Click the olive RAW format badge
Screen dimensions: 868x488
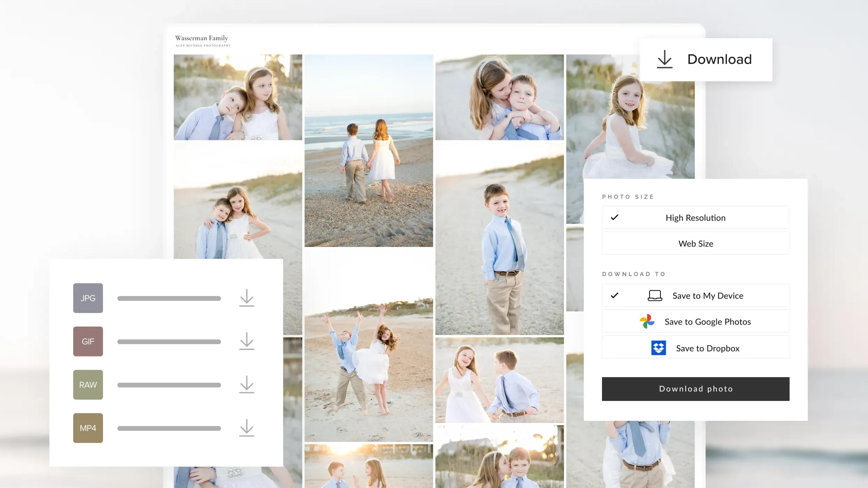(88, 385)
